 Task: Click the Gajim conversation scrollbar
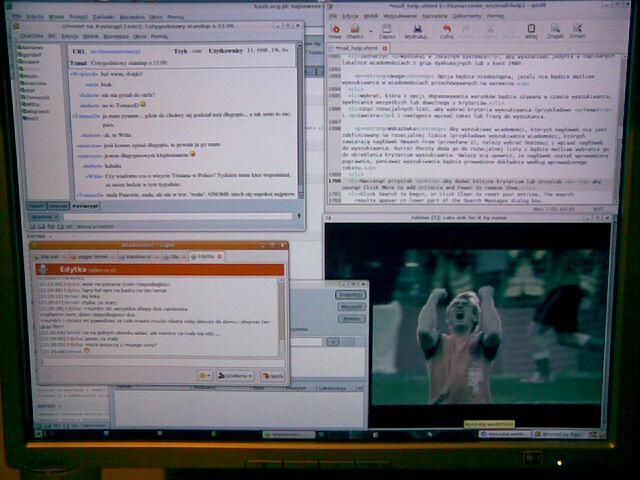point(281,317)
